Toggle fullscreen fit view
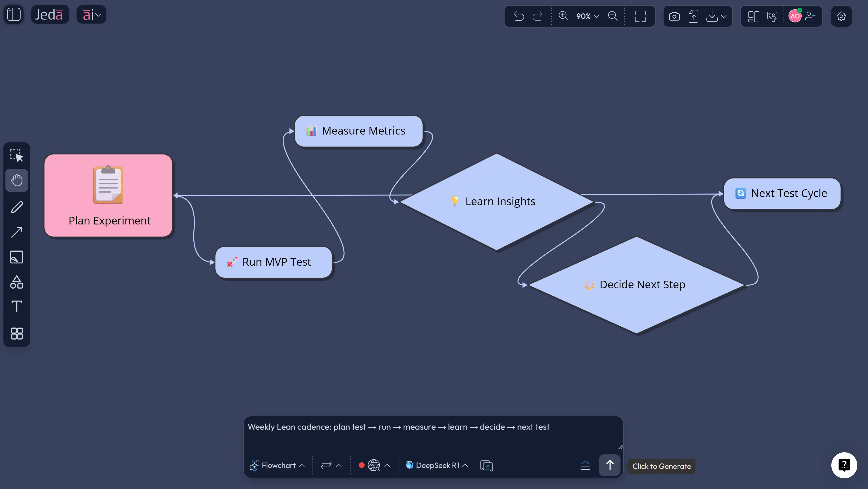Viewport: 868px width, 489px height. pos(640,16)
